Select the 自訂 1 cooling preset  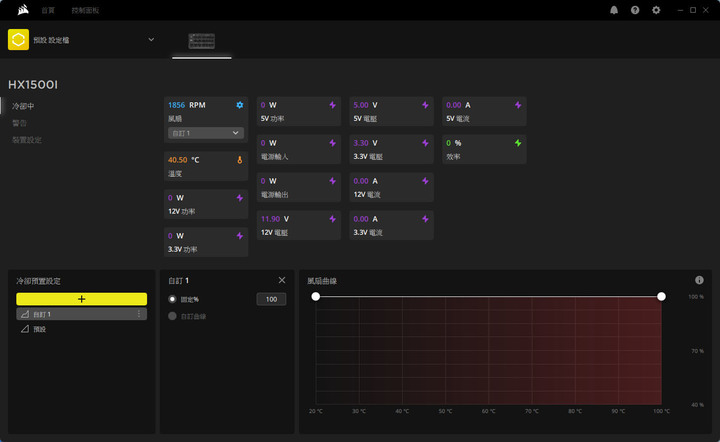82,314
